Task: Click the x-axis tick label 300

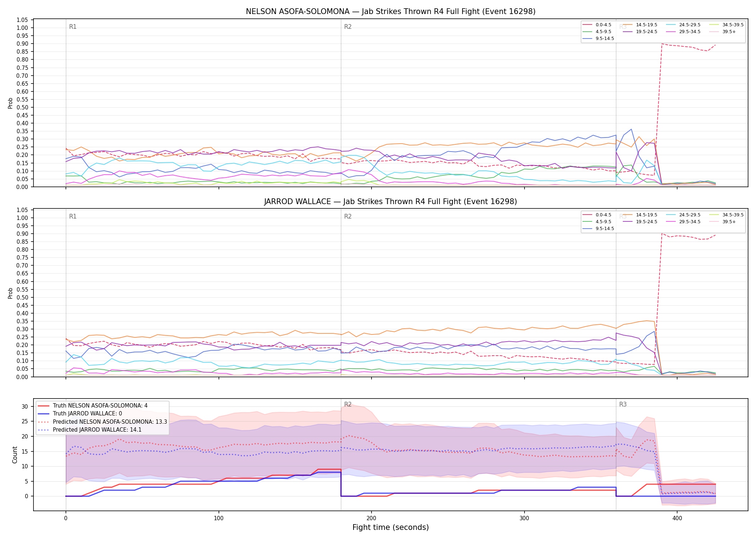Action: click(524, 518)
